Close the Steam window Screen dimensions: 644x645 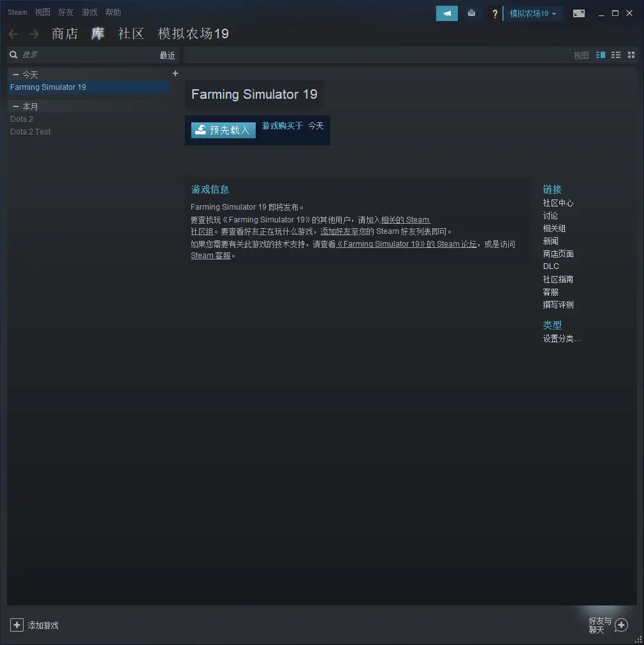629,13
